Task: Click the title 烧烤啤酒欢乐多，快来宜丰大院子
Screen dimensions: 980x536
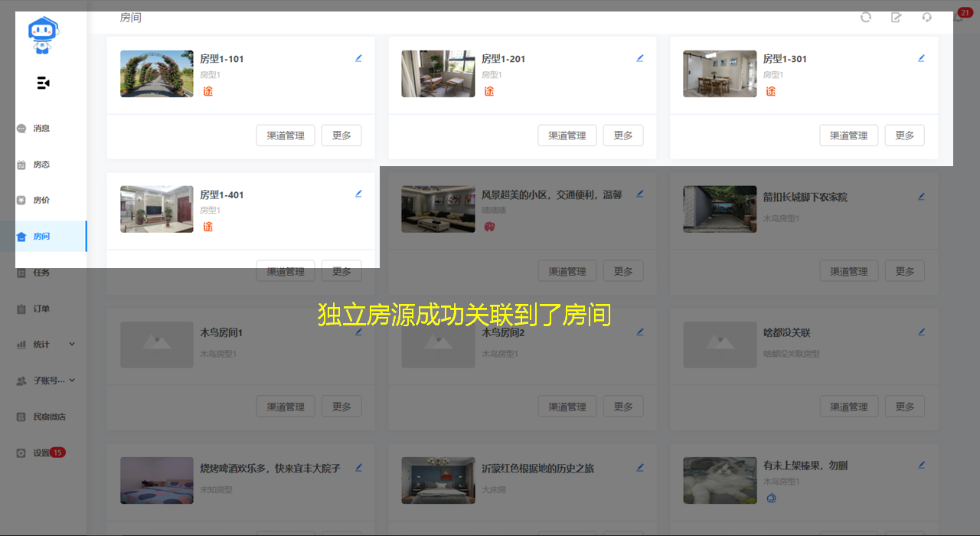Action: click(x=270, y=468)
